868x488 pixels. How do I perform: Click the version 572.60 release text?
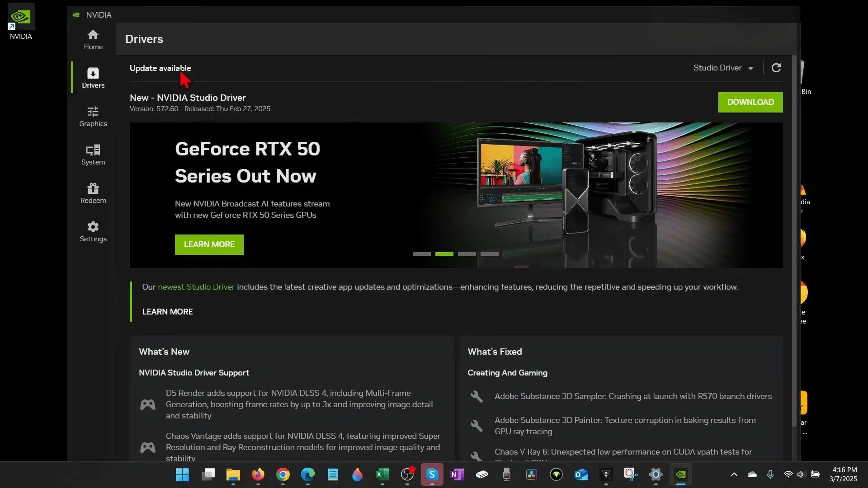[x=200, y=109]
